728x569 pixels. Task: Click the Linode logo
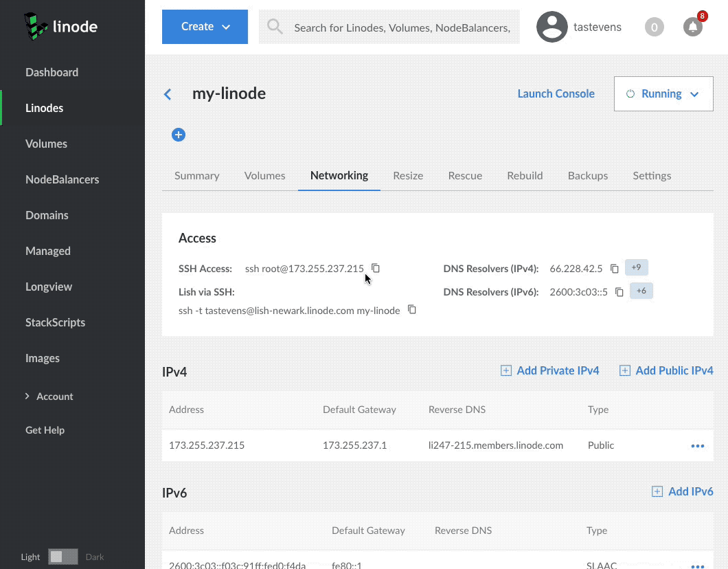[x=60, y=27]
